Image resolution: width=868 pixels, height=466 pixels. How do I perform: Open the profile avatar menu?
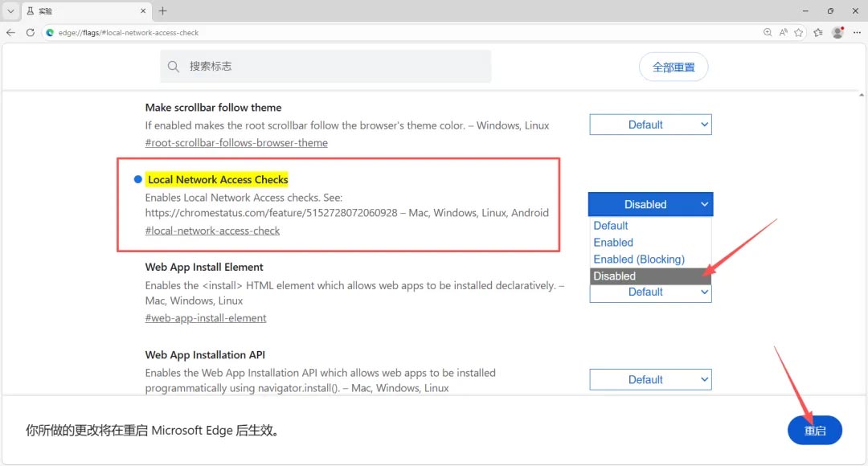(x=838, y=33)
